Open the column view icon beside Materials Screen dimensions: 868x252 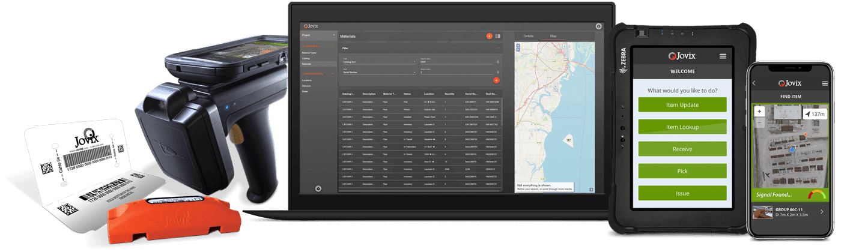[x=498, y=37]
